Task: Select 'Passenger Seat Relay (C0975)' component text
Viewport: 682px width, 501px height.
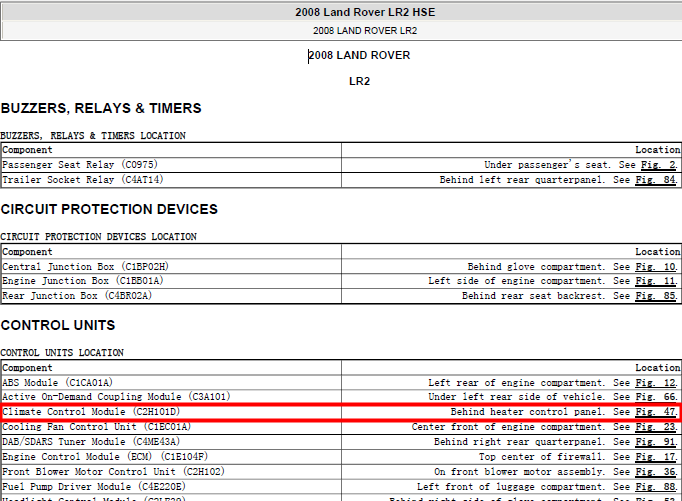Action: coord(80,165)
